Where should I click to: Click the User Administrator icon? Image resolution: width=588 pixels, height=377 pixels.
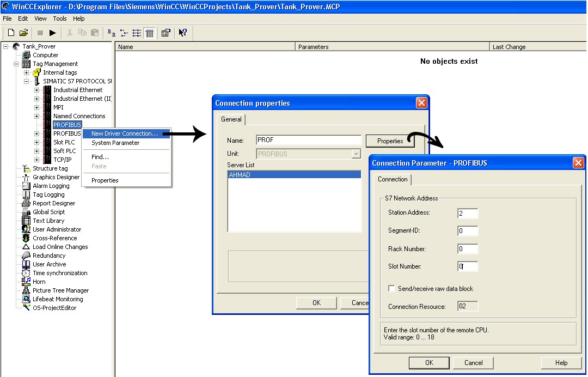(26, 229)
